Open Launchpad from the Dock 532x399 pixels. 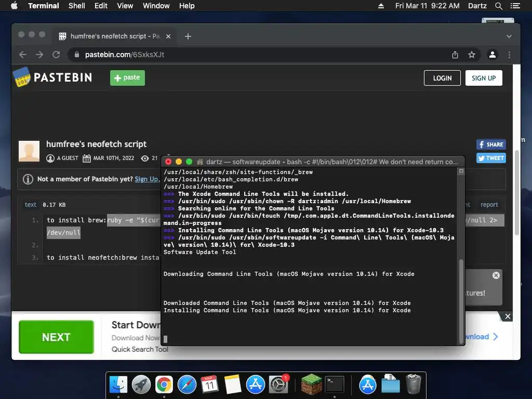click(x=141, y=385)
